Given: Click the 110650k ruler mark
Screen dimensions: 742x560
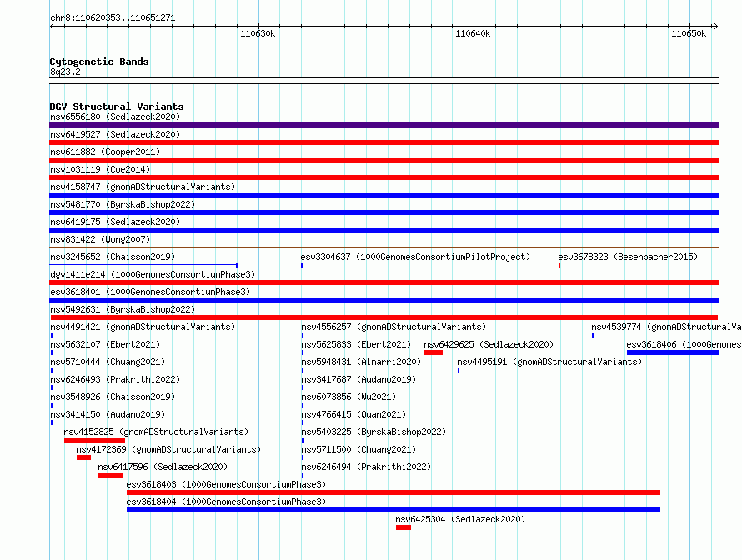Looking at the screenshot, I should (x=689, y=33).
